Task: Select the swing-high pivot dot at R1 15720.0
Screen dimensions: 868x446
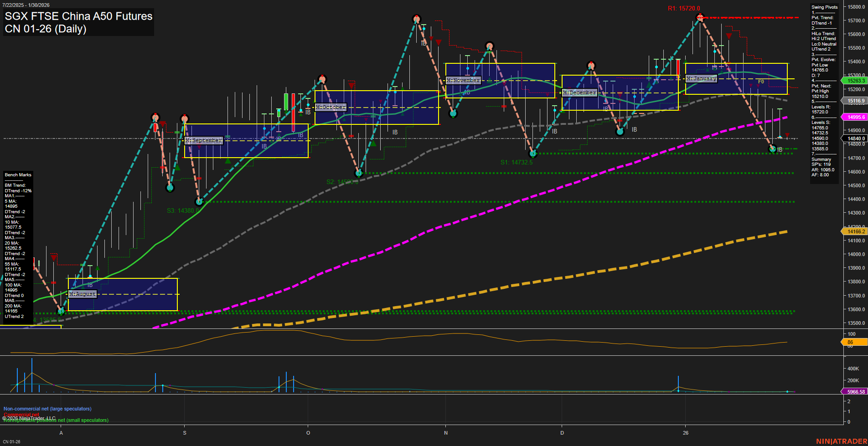Action: 700,18
